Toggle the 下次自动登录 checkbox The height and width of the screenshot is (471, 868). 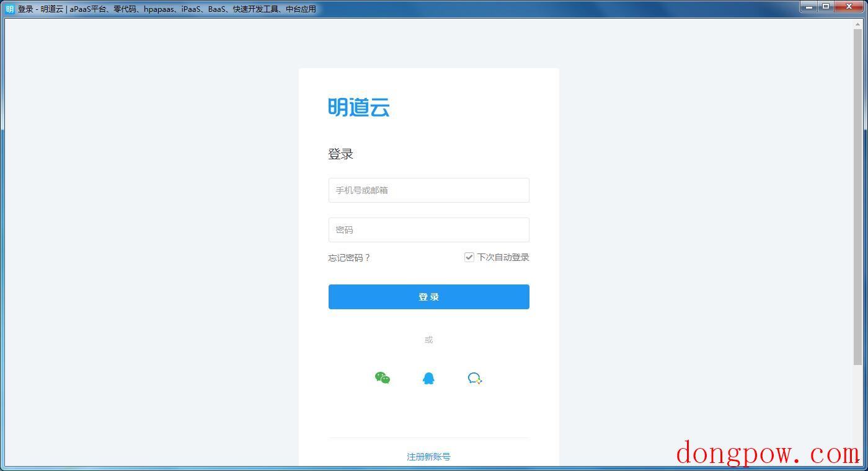pyautogui.click(x=469, y=257)
